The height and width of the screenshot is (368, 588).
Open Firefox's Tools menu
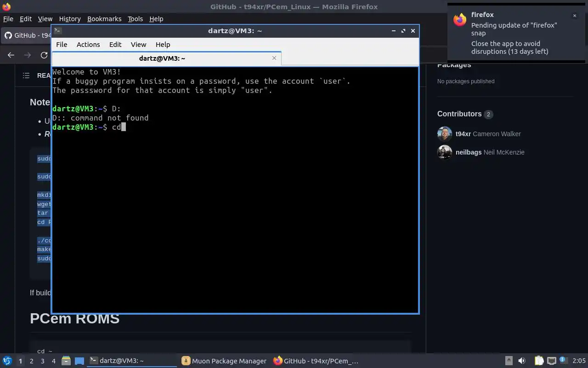coord(135,19)
